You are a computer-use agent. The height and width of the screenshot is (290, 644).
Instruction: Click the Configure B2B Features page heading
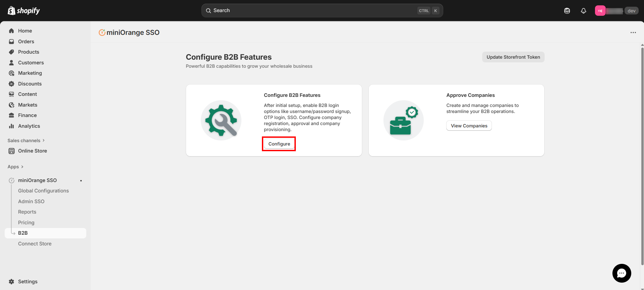(229, 57)
